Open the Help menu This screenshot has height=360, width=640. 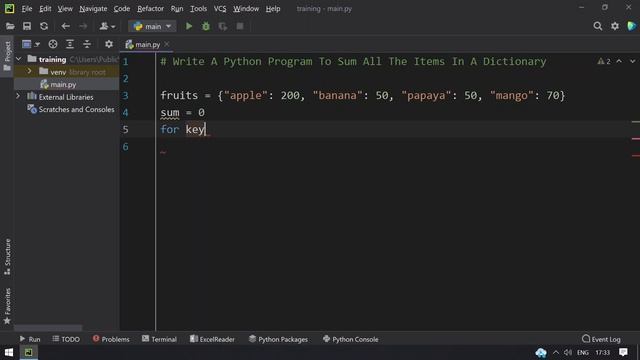(273, 9)
